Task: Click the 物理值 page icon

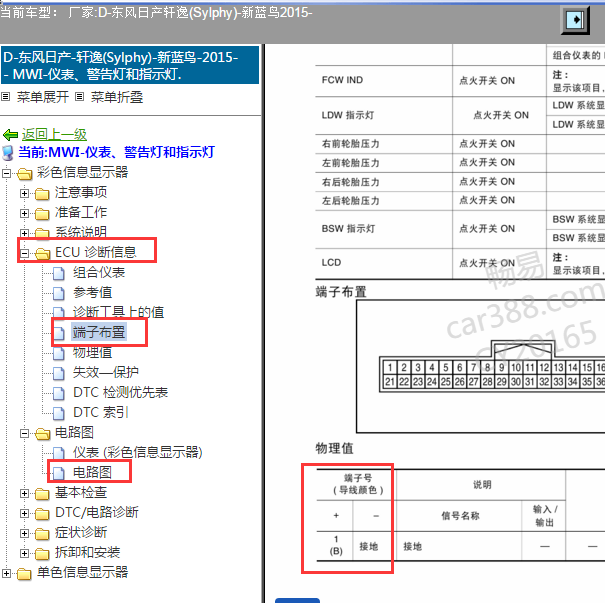Action: pos(59,353)
